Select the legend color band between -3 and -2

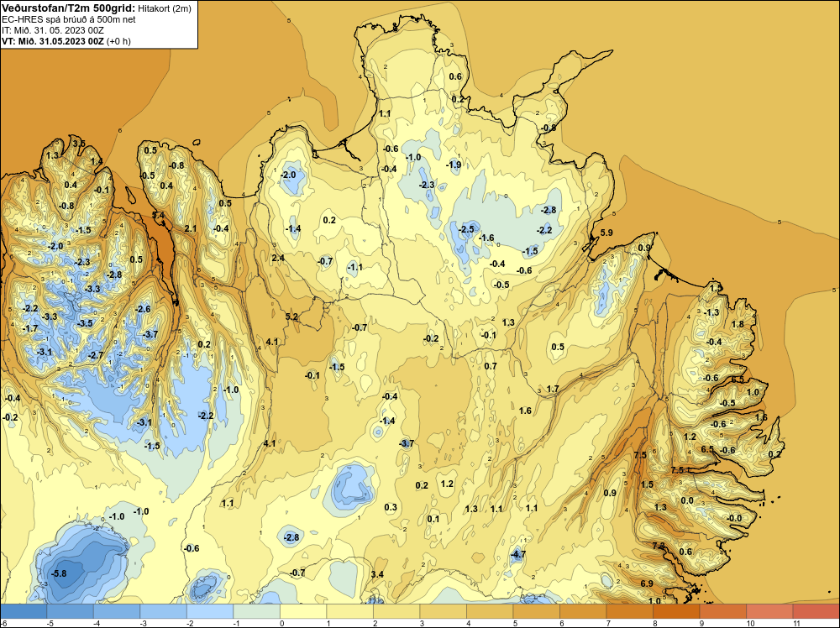click(164, 611)
